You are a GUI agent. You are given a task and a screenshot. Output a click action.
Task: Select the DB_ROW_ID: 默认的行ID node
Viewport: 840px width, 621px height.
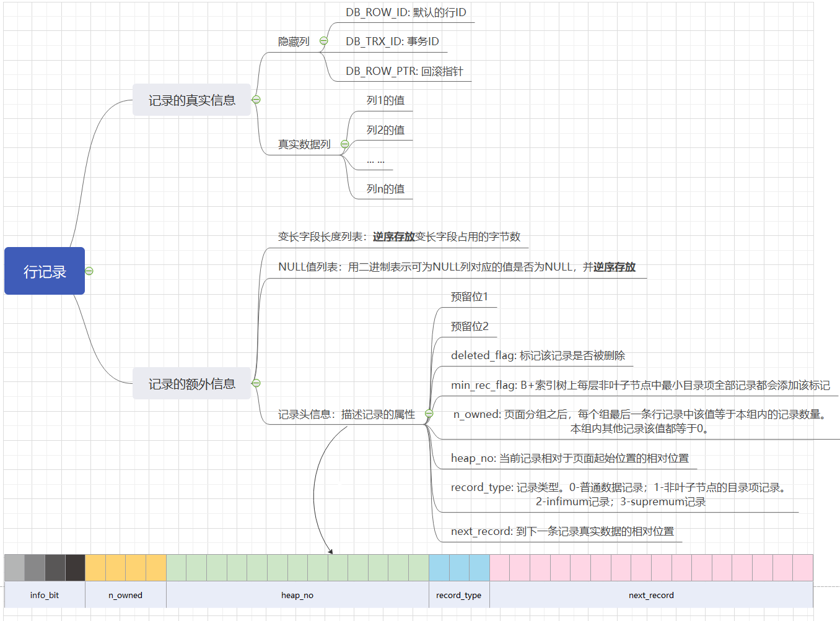click(406, 12)
